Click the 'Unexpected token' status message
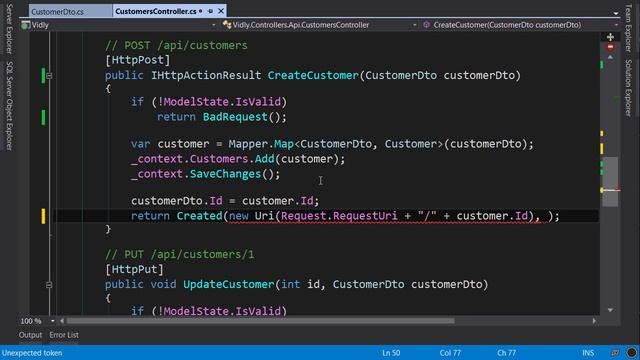Image resolution: width=640 pixels, height=360 pixels. tap(32, 353)
